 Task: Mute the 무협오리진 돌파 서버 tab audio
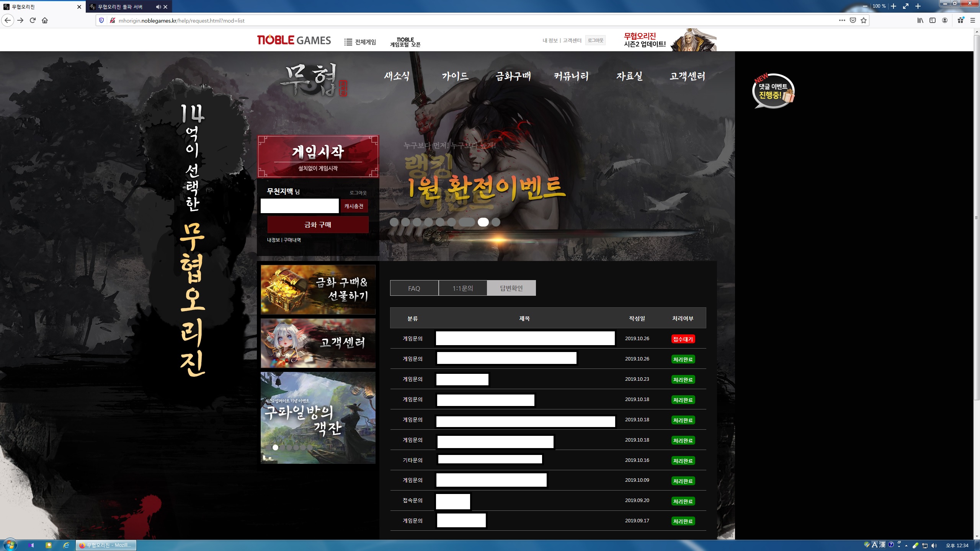pyautogui.click(x=158, y=7)
